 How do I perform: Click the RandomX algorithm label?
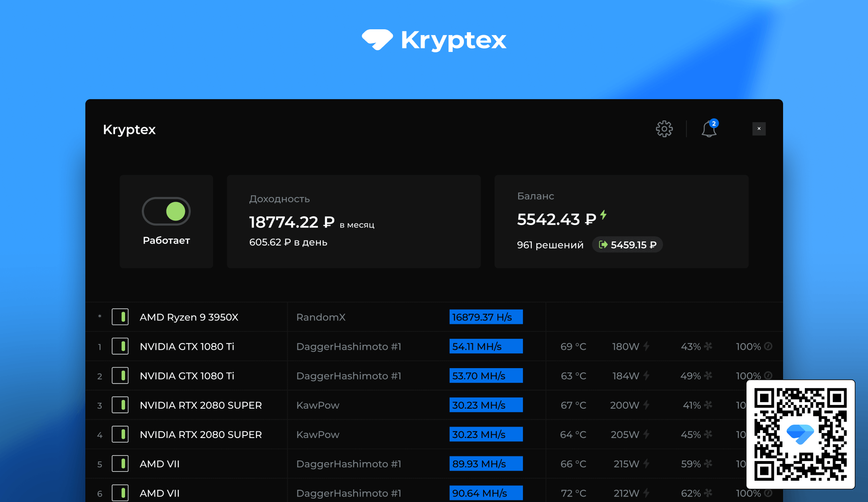coord(321,317)
